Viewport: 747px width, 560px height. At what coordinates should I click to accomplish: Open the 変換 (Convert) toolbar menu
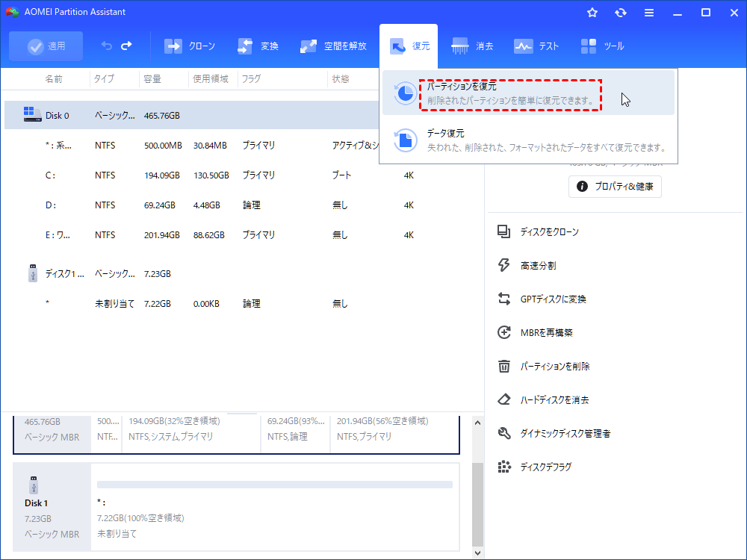point(258,46)
